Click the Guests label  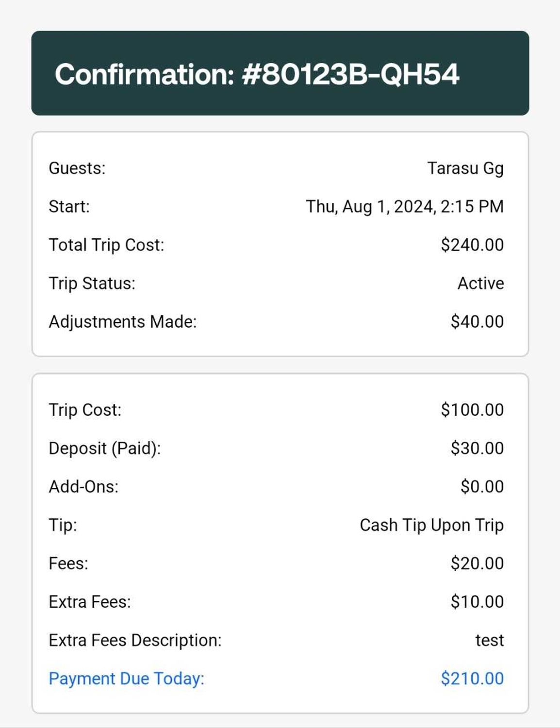(77, 168)
